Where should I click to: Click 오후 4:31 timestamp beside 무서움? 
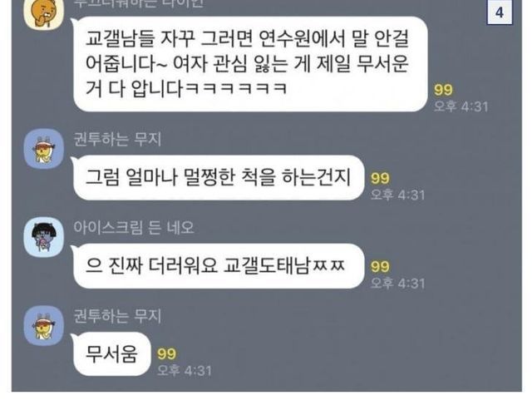coord(185,370)
